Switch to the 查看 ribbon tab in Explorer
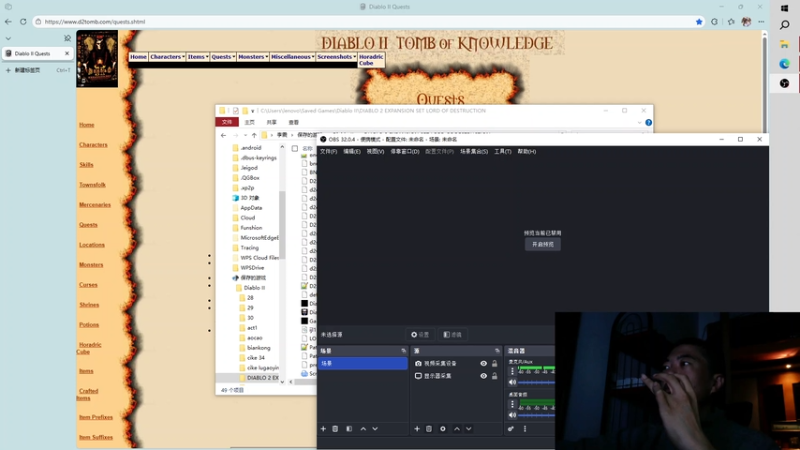 pyautogui.click(x=293, y=122)
